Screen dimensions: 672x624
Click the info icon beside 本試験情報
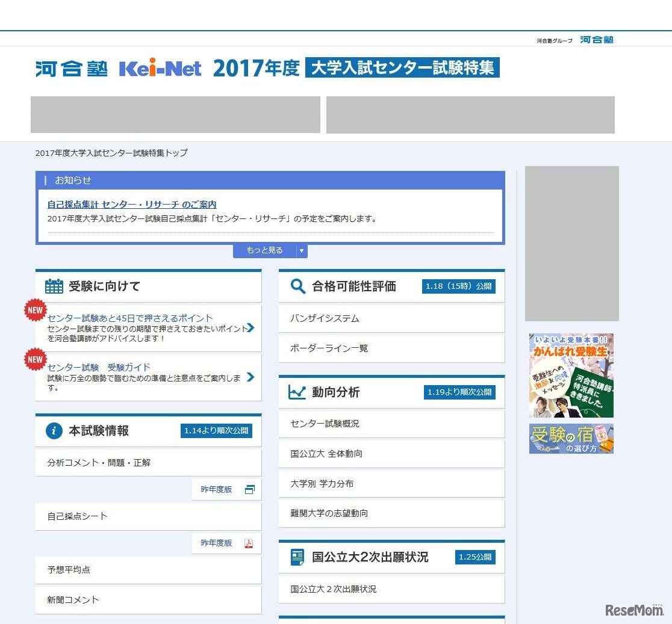54,431
